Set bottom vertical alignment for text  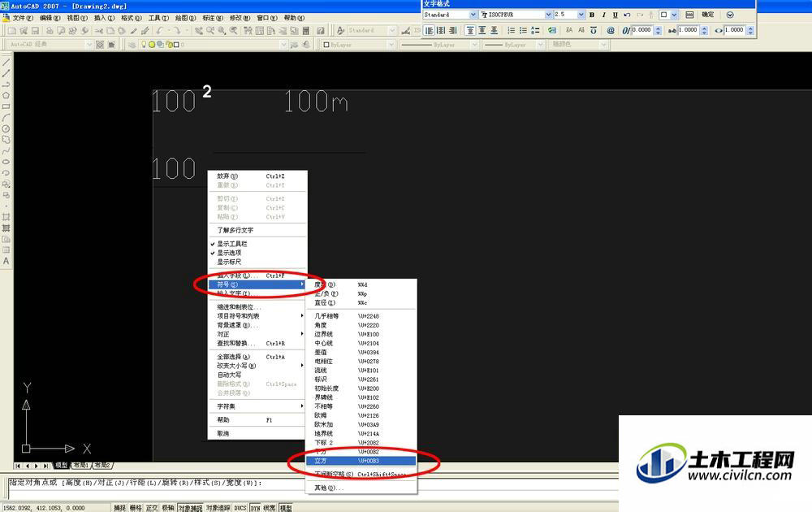coord(494,31)
